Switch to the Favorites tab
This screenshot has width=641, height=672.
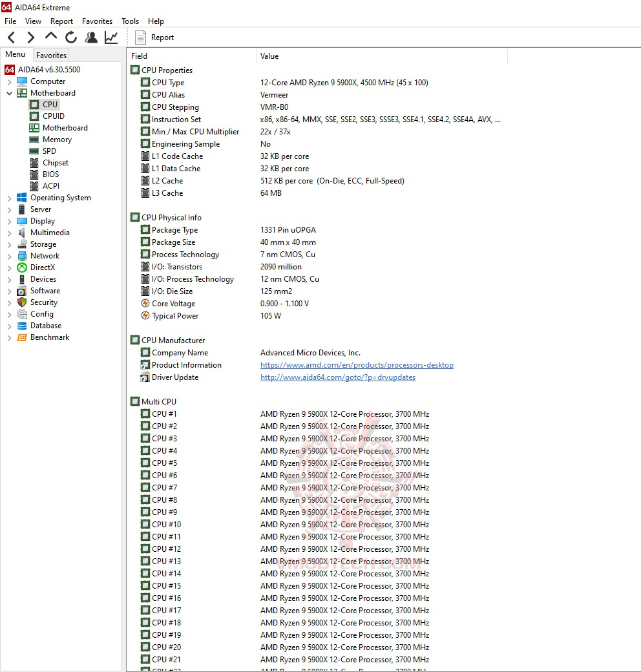click(52, 56)
